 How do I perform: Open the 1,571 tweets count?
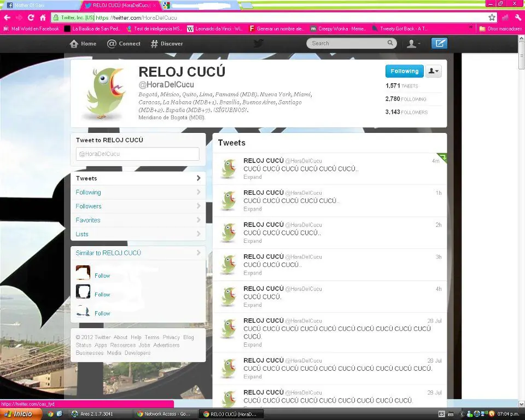pos(402,86)
